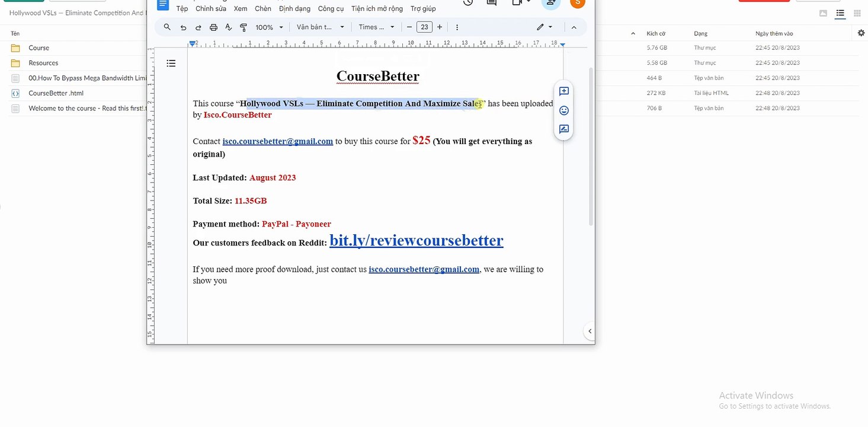Open the comments history icon
868x427 pixels.
click(491, 3)
